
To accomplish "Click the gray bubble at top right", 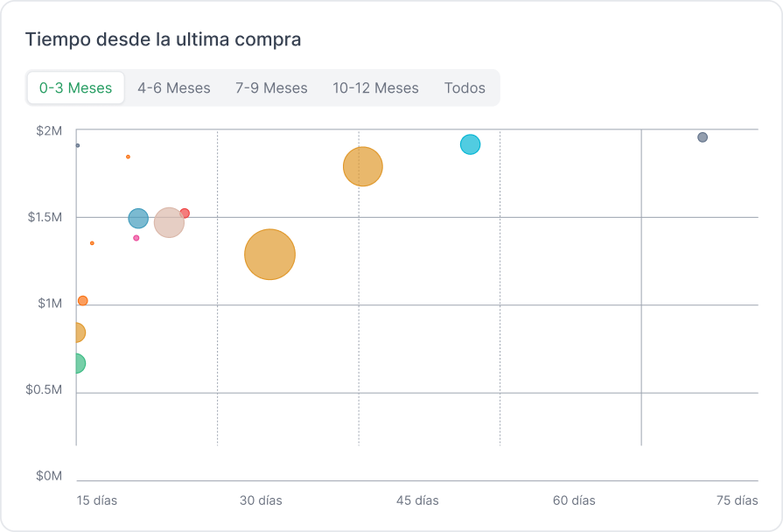I will 703,137.
